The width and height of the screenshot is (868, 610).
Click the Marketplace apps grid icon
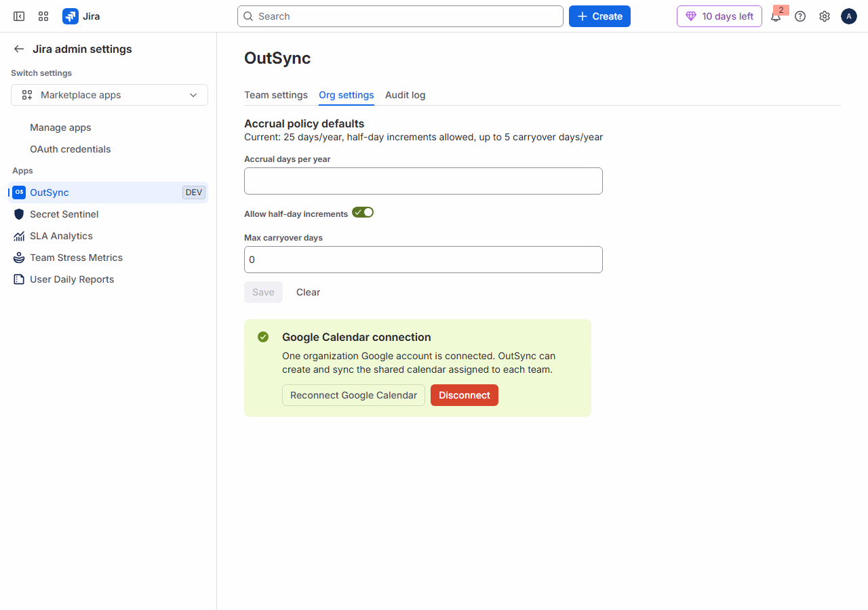pyautogui.click(x=27, y=95)
